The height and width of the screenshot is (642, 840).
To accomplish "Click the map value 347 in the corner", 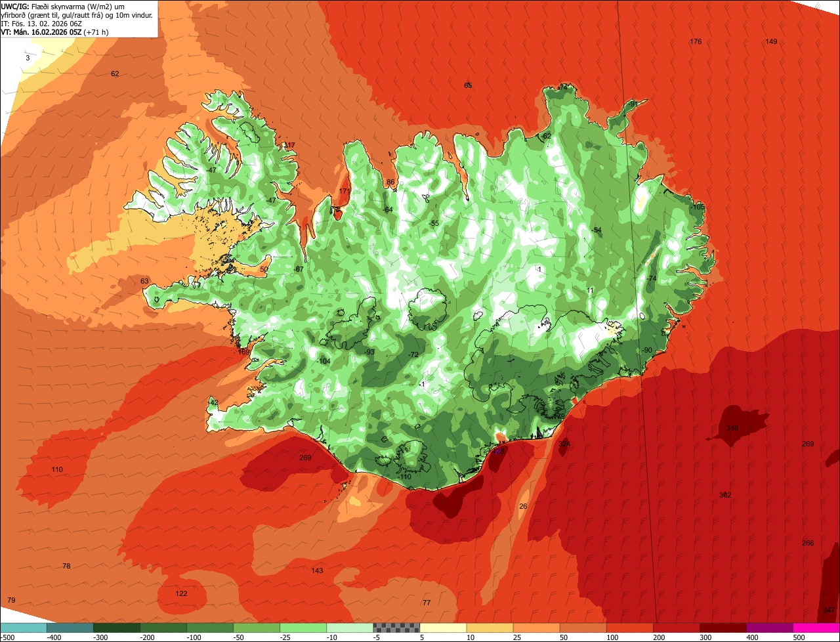I will [x=828, y=610].
